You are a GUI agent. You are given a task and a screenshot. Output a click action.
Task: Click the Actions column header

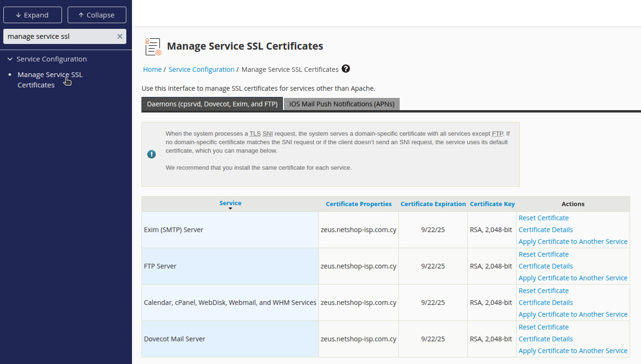(573, 204)
